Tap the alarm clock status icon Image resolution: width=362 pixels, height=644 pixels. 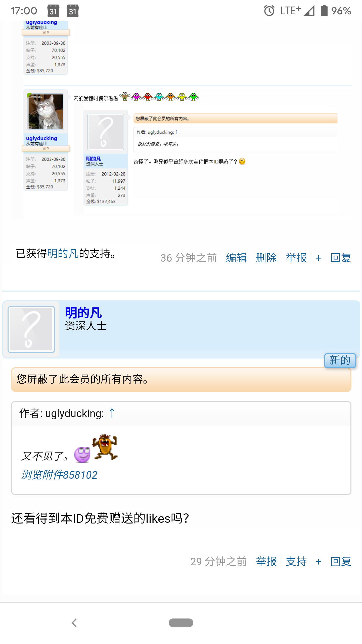coord(269,11)
